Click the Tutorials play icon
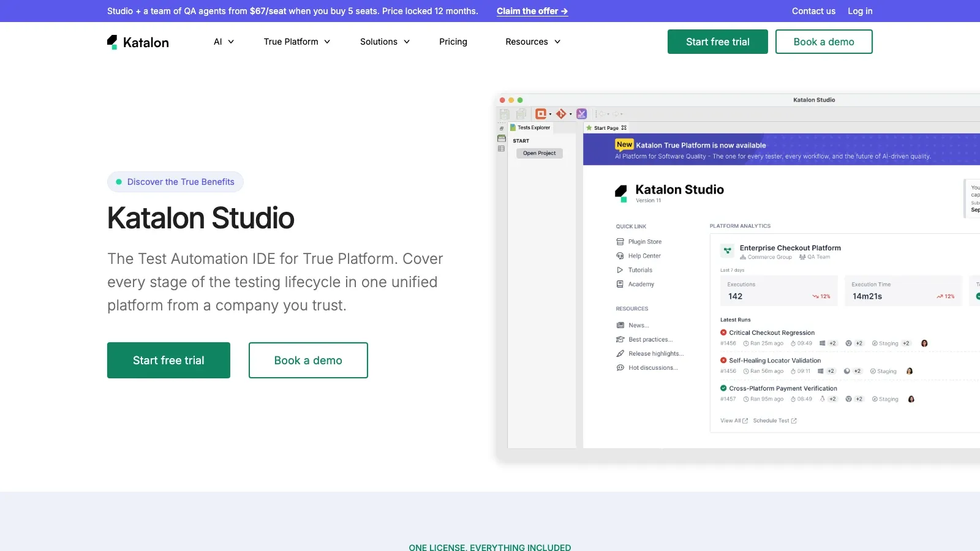The width and height of the screenshot is (980, 551). point(620,270)
